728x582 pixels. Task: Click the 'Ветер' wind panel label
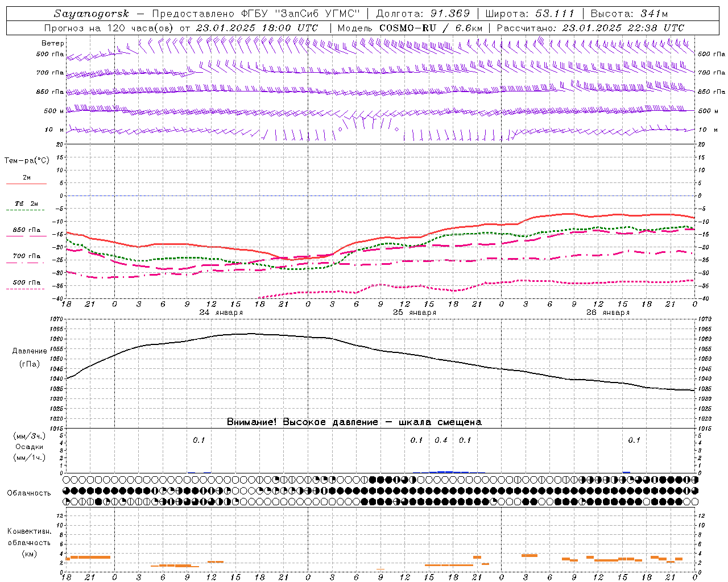click(x=53, y=43)
